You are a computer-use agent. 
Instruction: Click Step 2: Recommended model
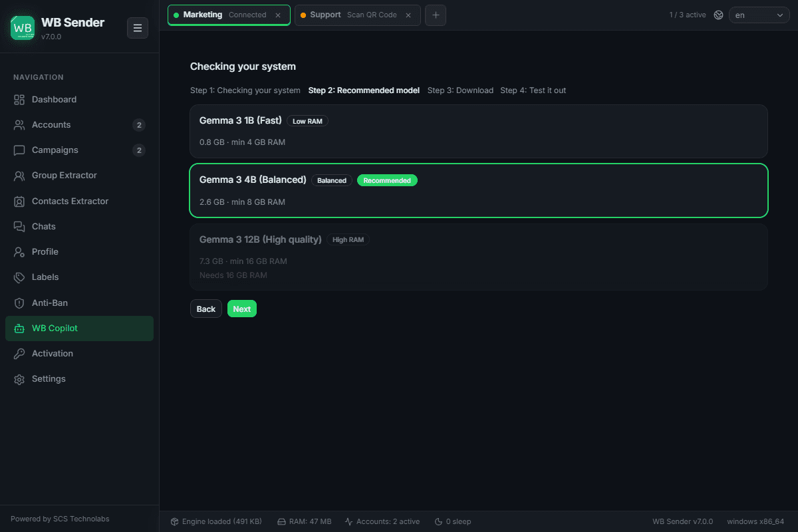click(364, 90)
